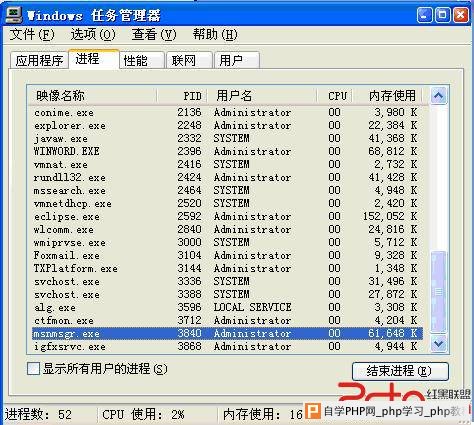Sort by 映像名称 column header
The width and height of the screenshot is (474, 425).
[x=92, y=96]
